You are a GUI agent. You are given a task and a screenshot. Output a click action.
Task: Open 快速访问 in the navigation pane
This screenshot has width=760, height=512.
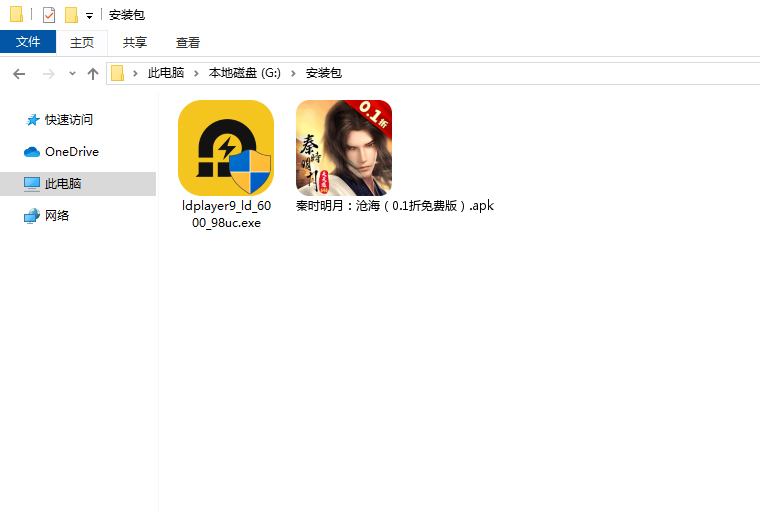coord(68,120)
